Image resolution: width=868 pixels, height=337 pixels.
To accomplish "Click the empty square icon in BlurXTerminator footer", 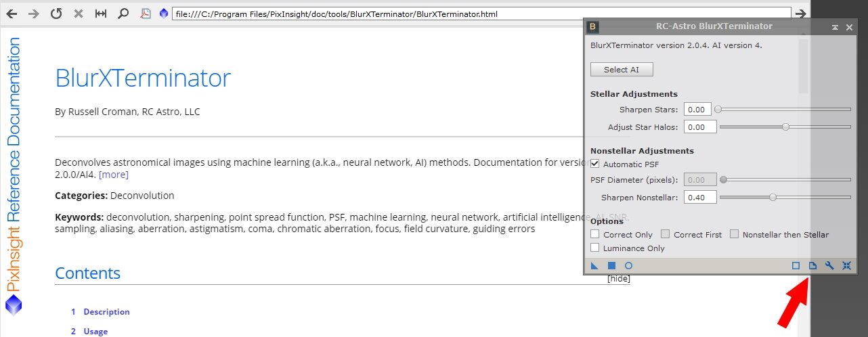I will click(x=796, y=266).
